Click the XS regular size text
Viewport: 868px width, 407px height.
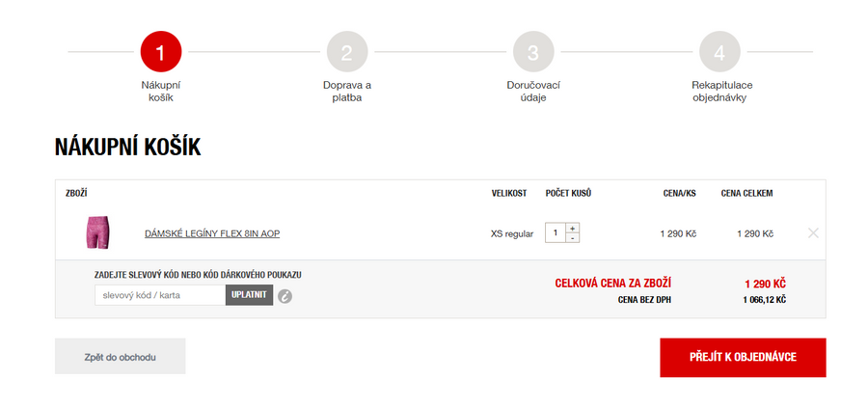[x=511, y=233]
